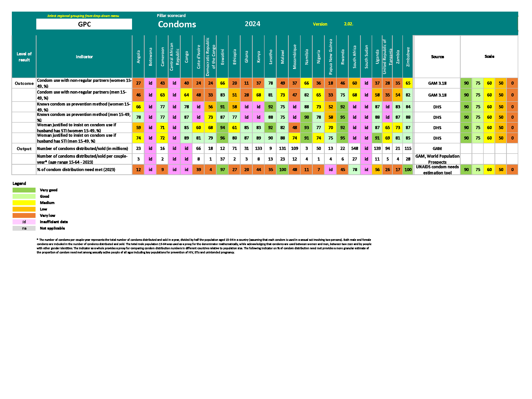Click the Condoms pillar scorecard title
The image size is (532, 399).
point(177,24)
